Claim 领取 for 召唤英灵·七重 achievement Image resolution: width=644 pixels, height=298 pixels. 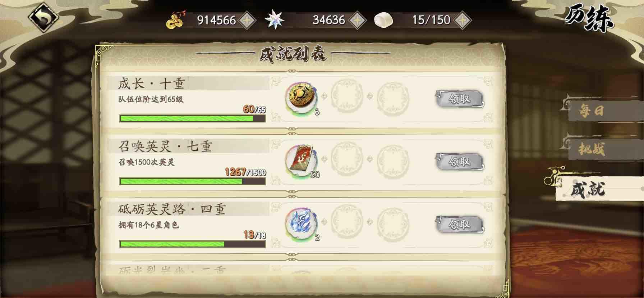pos(459,162)
